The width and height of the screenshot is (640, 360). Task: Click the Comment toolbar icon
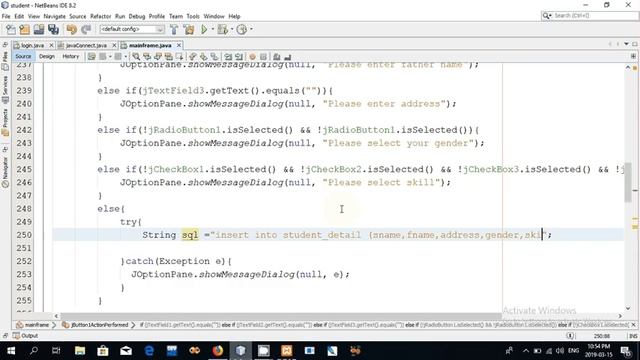(277, 57)
